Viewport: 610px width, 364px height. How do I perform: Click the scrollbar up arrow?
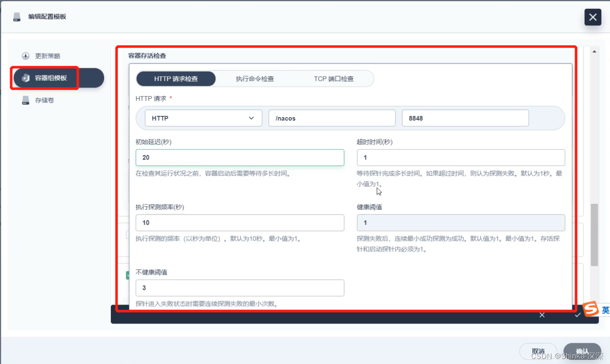[x=594, y=51]
